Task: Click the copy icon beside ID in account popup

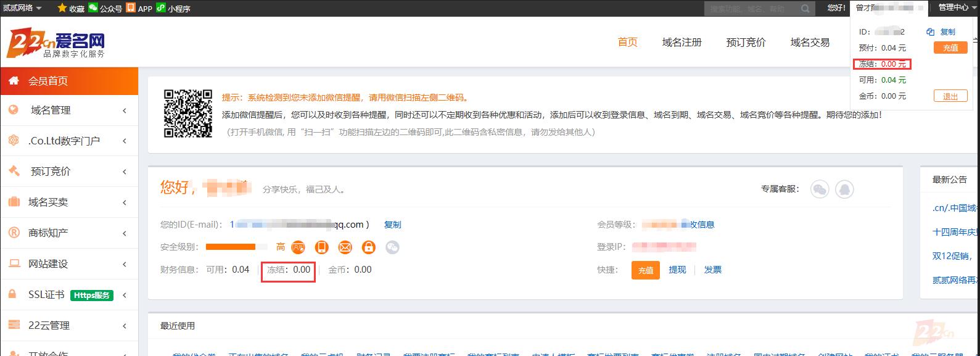Action: tap(931, 32)
